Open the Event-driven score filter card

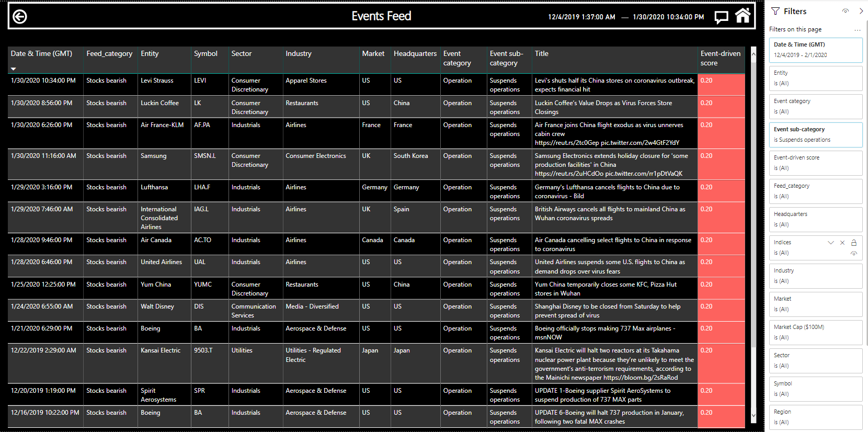(816, 163)
